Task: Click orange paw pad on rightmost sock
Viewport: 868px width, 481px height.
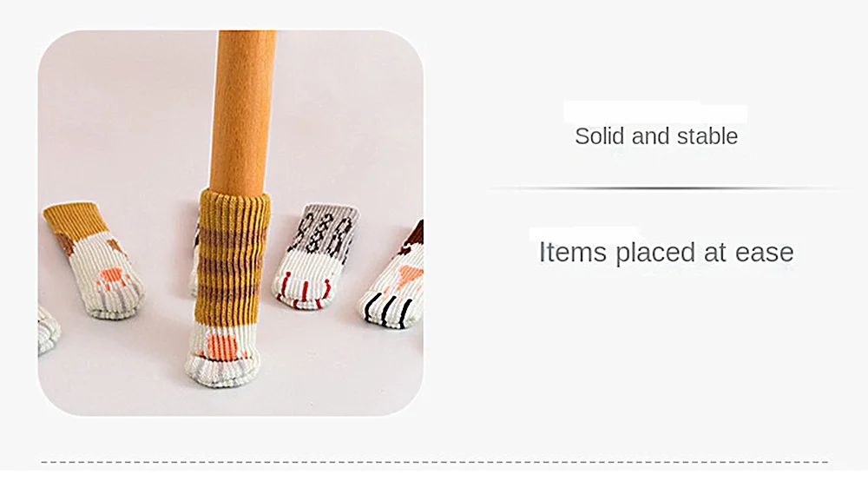Action: pyautogui.click(x=411, y=274)
